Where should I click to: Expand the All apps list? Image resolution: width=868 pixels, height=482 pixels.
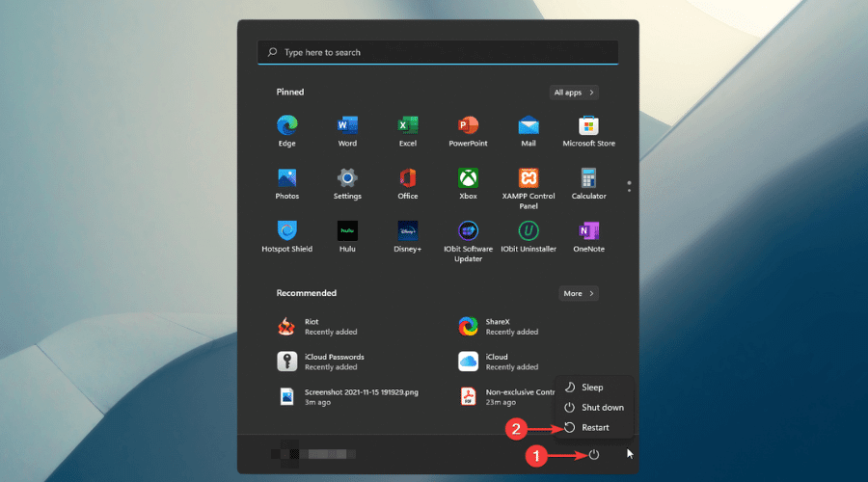[574, 93]
